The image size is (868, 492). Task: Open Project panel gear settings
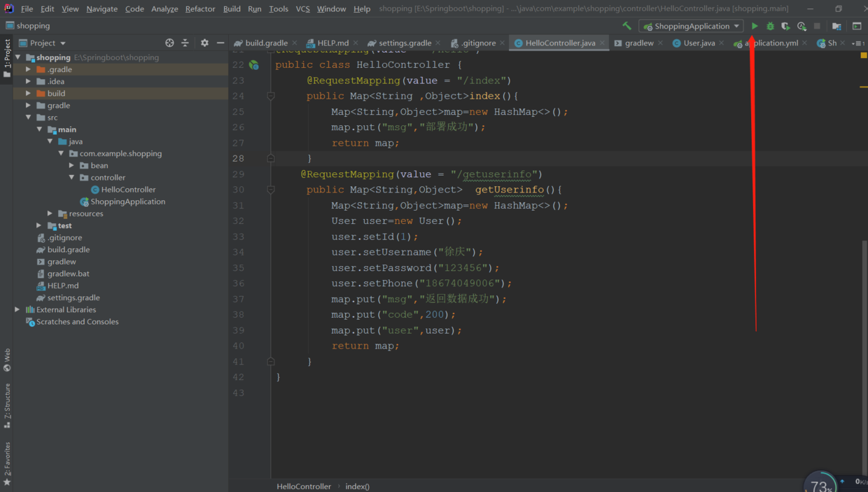tap(204, 43)
